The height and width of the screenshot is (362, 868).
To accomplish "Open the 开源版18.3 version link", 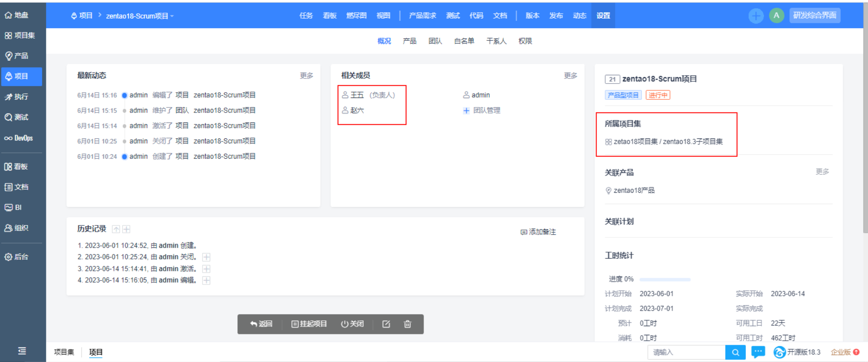I will 797,352.
